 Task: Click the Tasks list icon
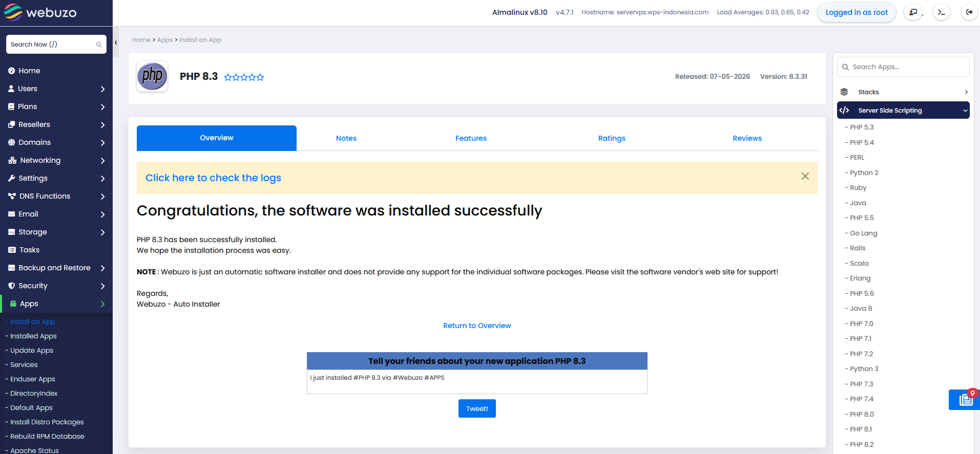[12, 250]
